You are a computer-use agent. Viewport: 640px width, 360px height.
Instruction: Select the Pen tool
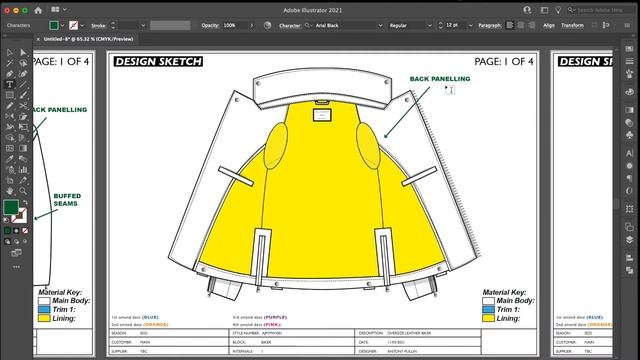[10, 74]
